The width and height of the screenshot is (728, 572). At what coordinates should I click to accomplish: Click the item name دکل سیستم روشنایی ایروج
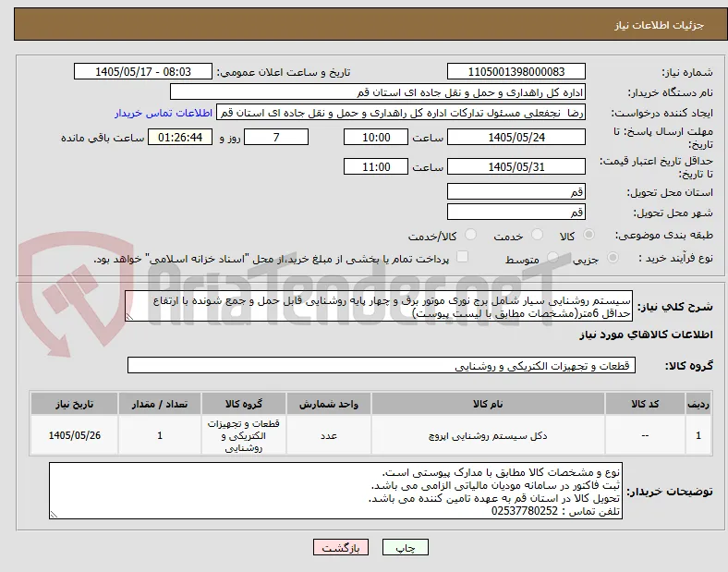click(x=488, y=436)
